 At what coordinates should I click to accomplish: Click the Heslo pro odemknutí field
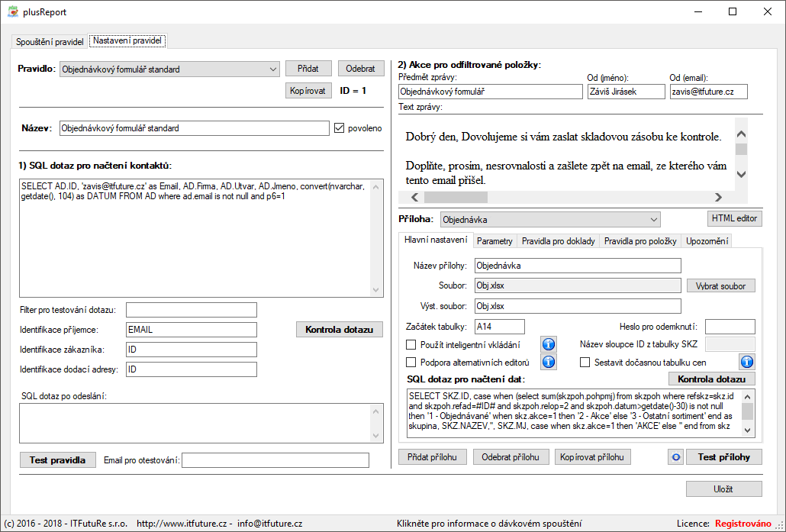click(x=730, y=327)
